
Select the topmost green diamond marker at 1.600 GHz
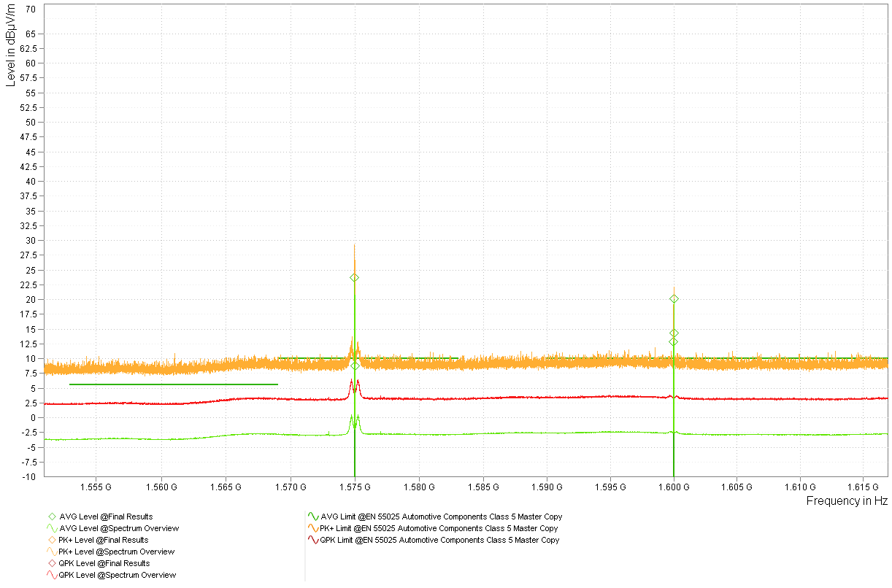pos(674,298)
